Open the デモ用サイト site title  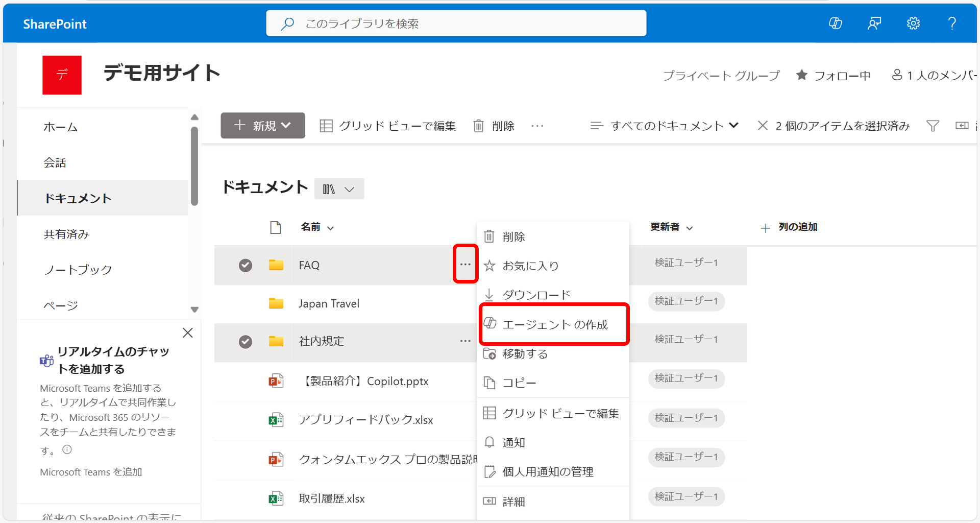162,73
